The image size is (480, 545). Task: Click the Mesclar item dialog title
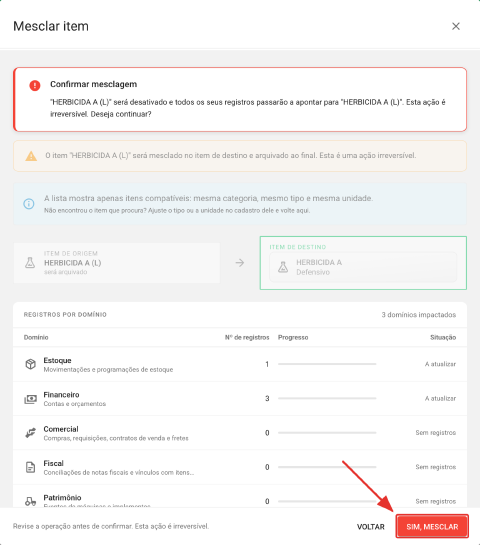click(x=51, y=26)
